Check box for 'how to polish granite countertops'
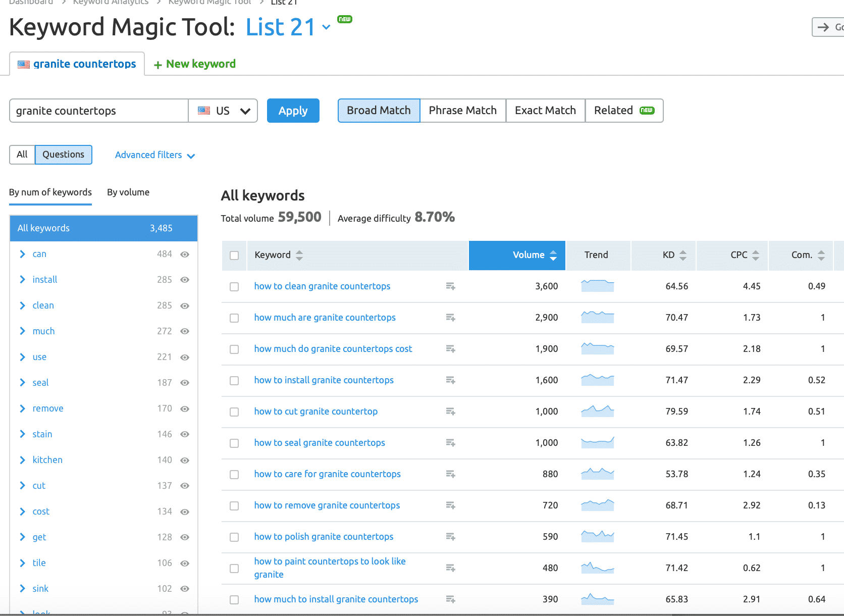844x616 pixels. pyautogui.click(x=234, y=537)
